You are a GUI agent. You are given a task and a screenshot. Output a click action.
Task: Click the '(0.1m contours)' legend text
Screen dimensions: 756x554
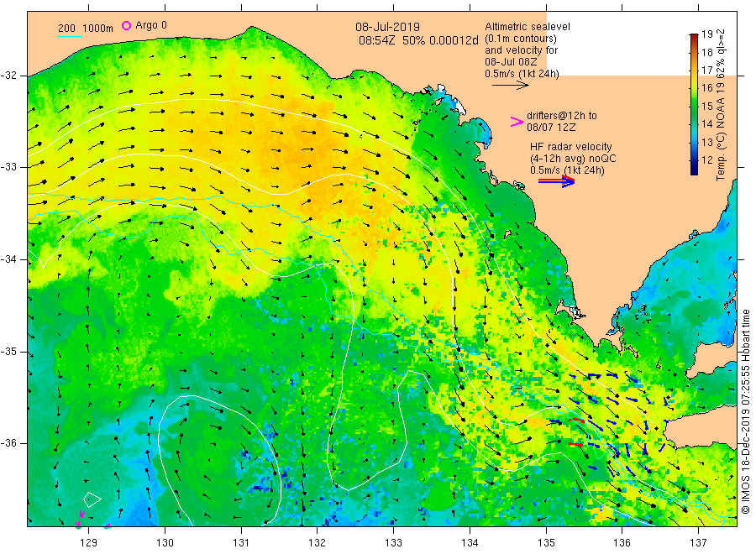pos(521,39)
